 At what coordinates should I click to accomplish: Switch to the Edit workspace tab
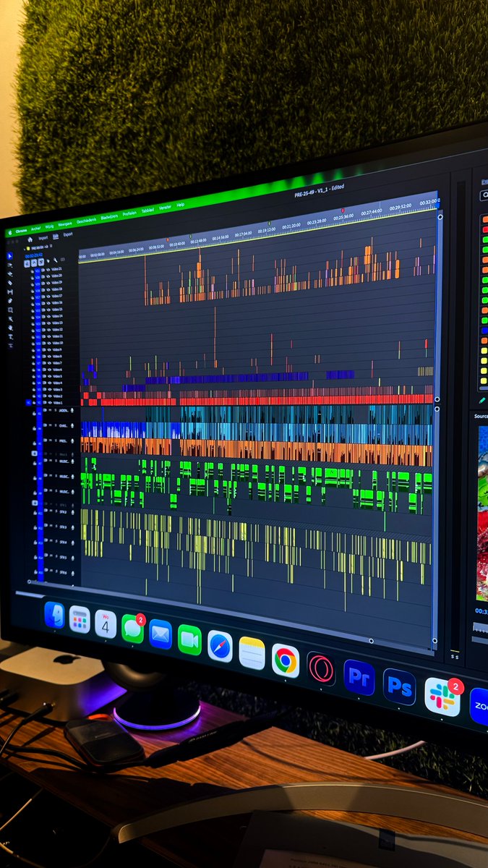coord(56,237)
